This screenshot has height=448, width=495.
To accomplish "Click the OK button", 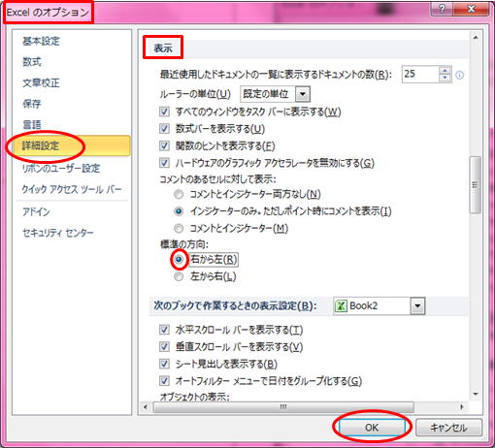I will click(x=372, y=428).
